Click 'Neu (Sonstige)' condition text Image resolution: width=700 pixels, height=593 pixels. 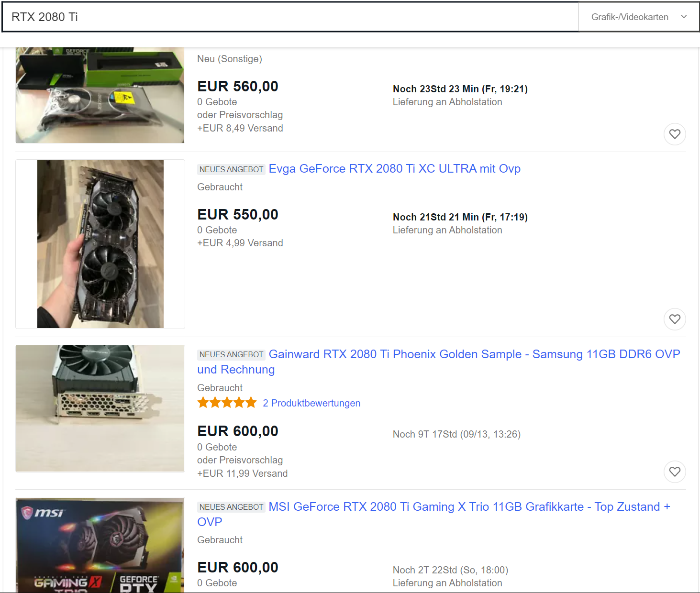[x=230, y=59]
